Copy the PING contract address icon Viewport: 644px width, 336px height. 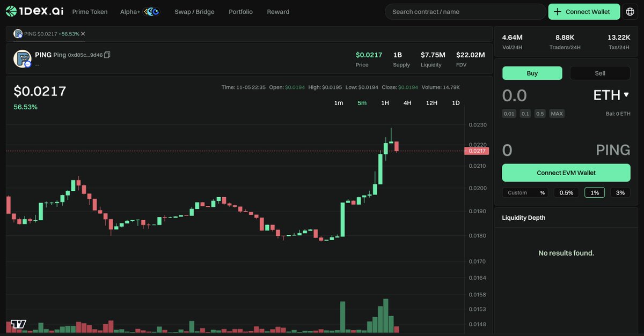(107, 55)
